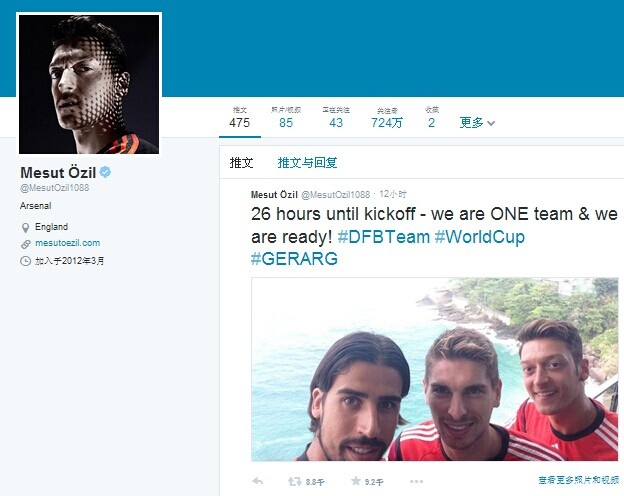Open the three-dots more options on tweet
This screenshot has height=496, width=624.
[x=416, y=482]
